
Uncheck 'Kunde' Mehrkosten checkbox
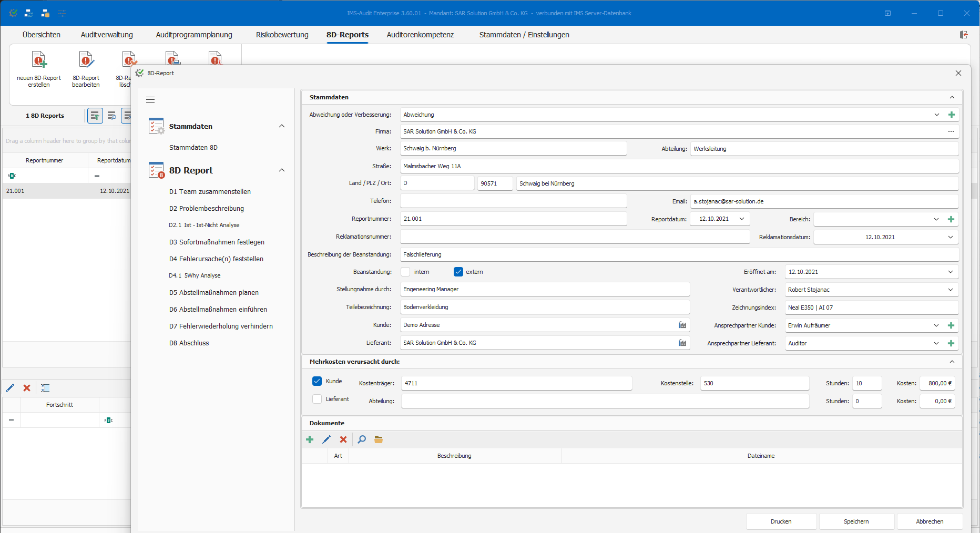pos(317,381)
